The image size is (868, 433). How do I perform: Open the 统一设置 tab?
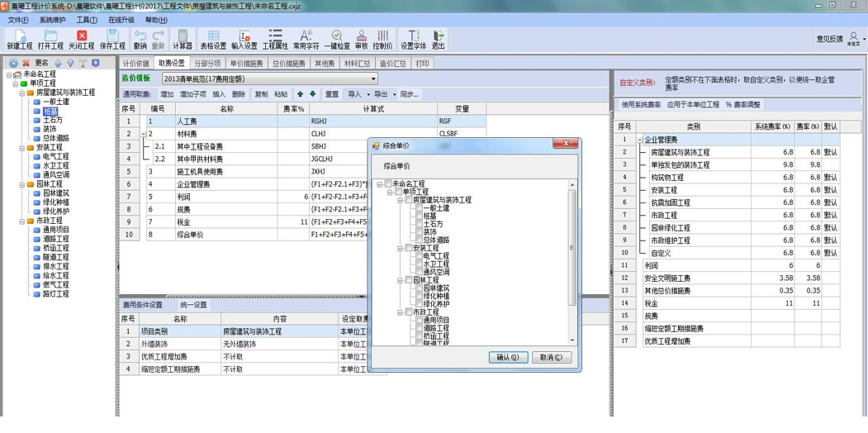click(193, 305)
